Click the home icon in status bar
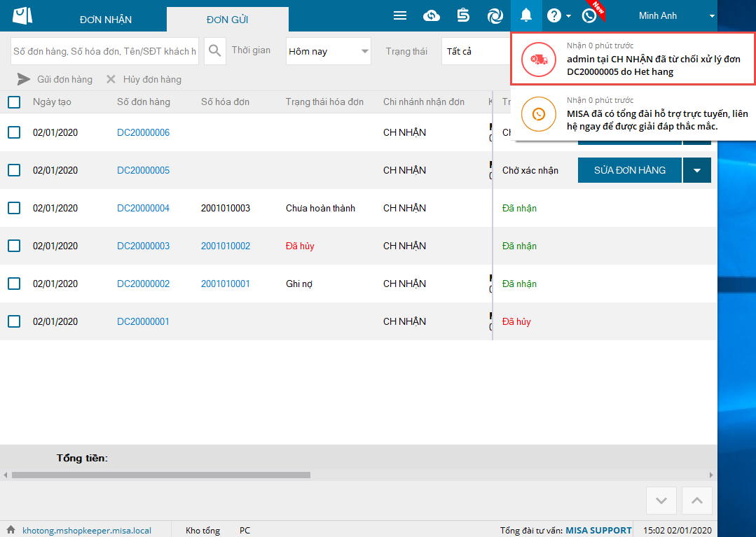Viewport: 756px width, 537px height. [11, 530]
